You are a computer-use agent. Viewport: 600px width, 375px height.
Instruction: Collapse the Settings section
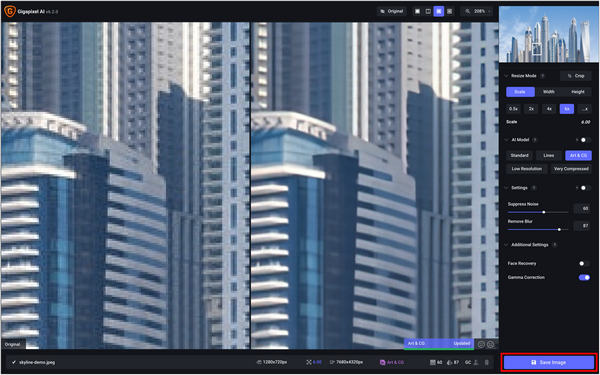pos(506,188)
